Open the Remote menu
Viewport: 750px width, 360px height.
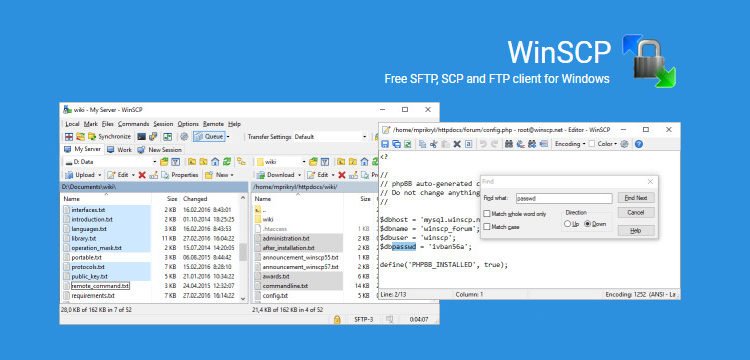coord(213,124)
